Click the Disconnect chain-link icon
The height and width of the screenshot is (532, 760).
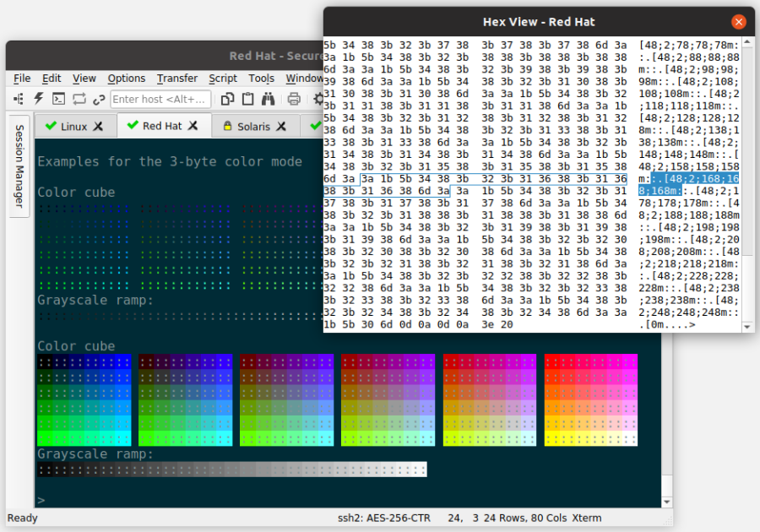[99, 99]
